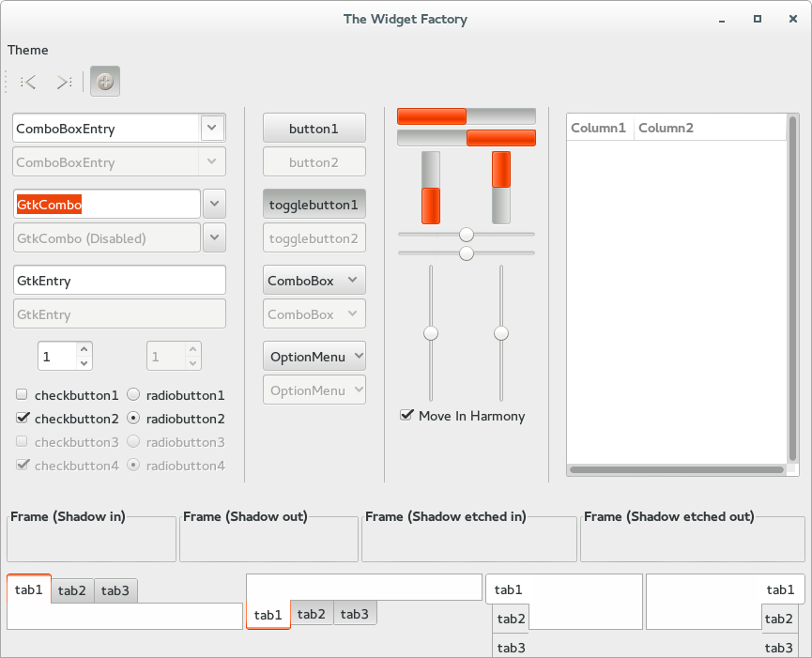Click the disabled ComboBox dropdown

(314, 314)
